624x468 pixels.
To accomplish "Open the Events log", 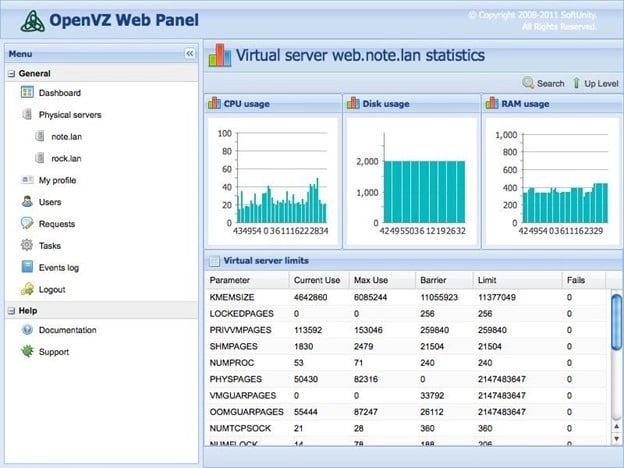I will pyautogui.click(x=59, y=268).
